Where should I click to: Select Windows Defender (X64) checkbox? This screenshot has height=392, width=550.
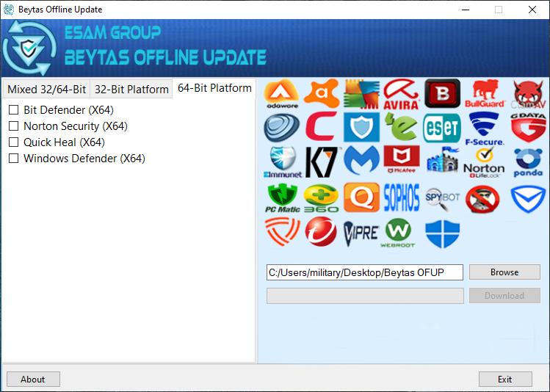point(13,159)
